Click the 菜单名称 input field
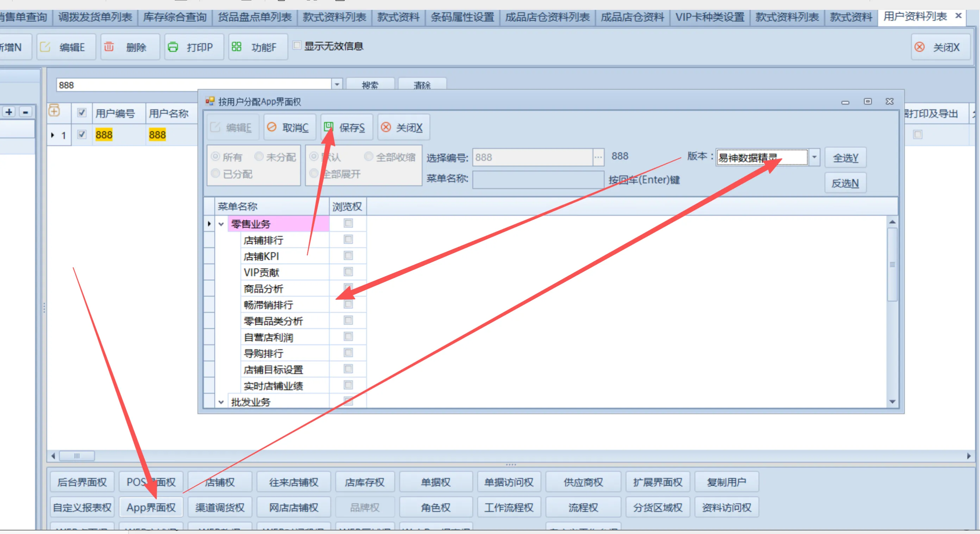Image resolution: width=980 pixels, height=534 pixels. point(538,179)
